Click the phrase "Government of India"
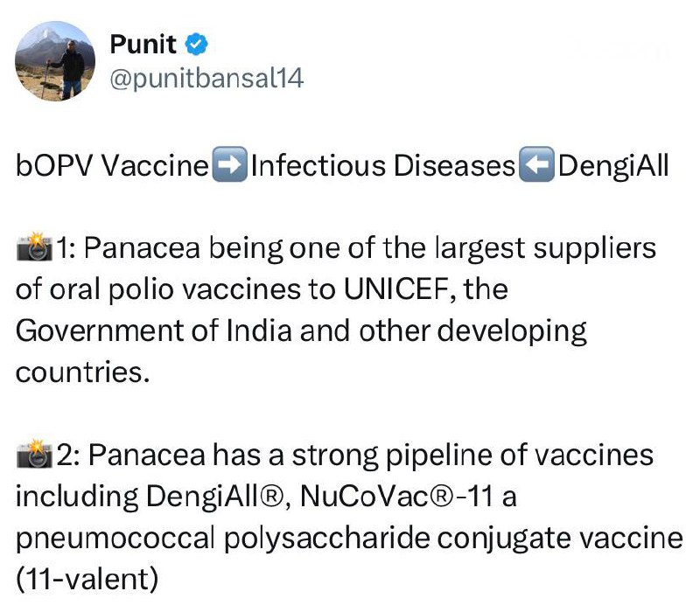 [136, 331]
